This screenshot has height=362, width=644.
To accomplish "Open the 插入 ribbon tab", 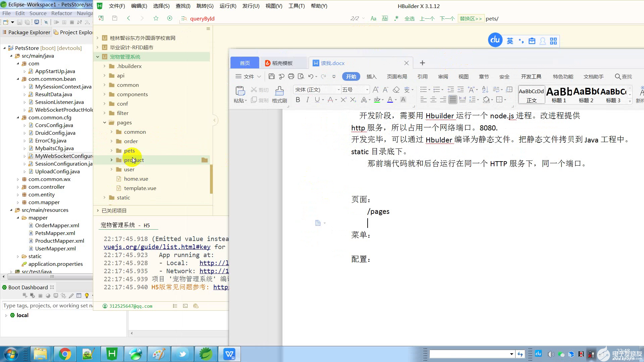I will pyautogui.click(x=371, y=76).
